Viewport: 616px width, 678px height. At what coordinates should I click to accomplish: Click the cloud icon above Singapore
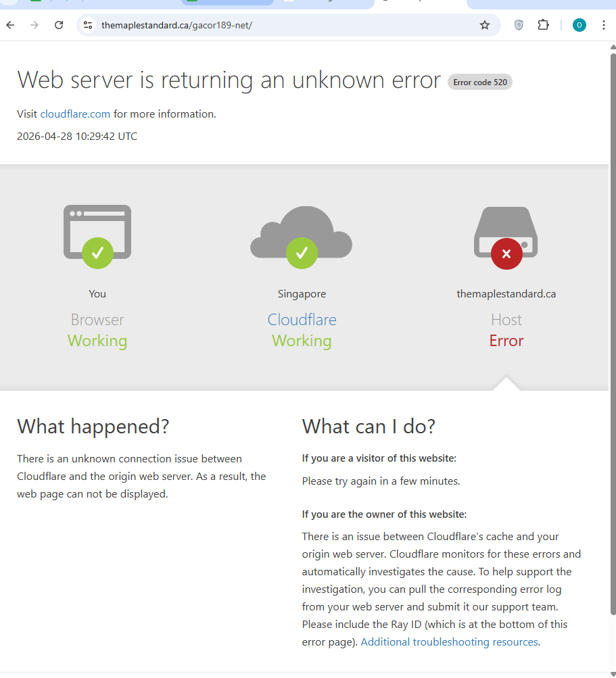302,237
